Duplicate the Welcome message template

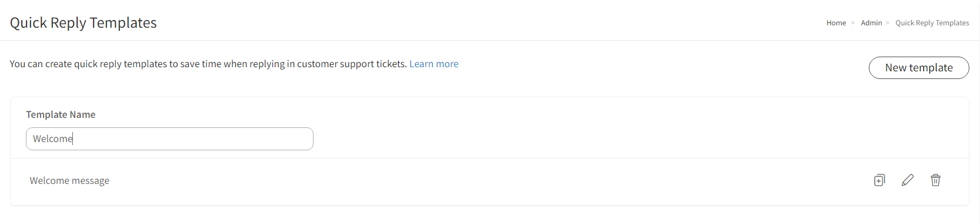point(879,180)
